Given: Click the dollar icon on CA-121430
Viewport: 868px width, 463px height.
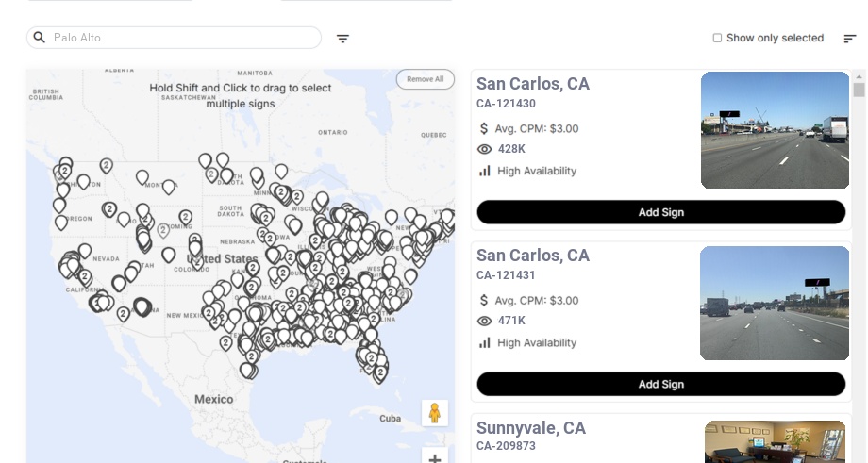Looking at the screenshot, I should tap(484, 128).
